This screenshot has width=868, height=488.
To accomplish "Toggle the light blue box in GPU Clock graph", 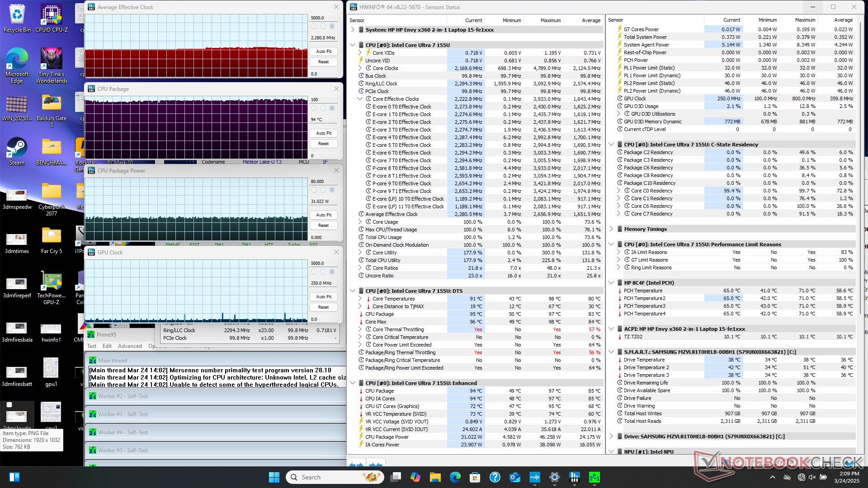I will click(323, 272).
